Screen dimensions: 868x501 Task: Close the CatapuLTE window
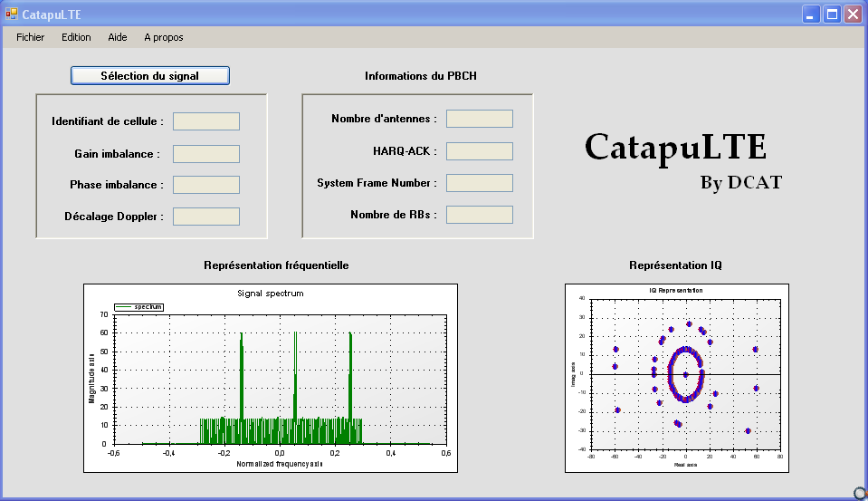(x=853, y=14)
